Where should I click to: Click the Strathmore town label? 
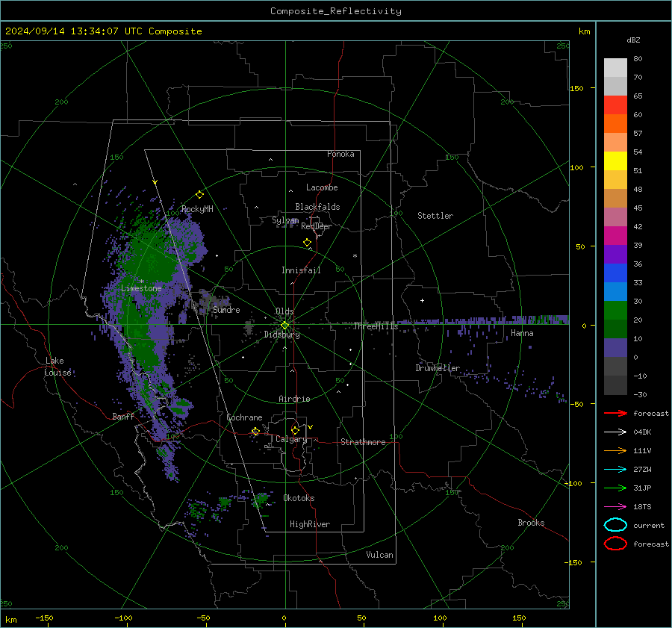click(363, 442)
